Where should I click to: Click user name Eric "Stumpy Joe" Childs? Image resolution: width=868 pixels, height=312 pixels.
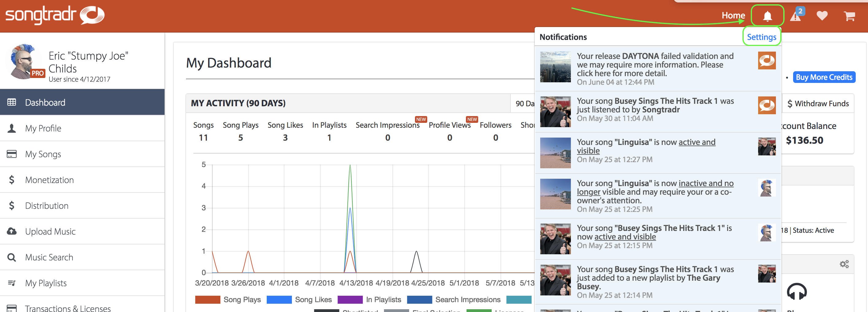pyautogui.click(x=89, y=62)
